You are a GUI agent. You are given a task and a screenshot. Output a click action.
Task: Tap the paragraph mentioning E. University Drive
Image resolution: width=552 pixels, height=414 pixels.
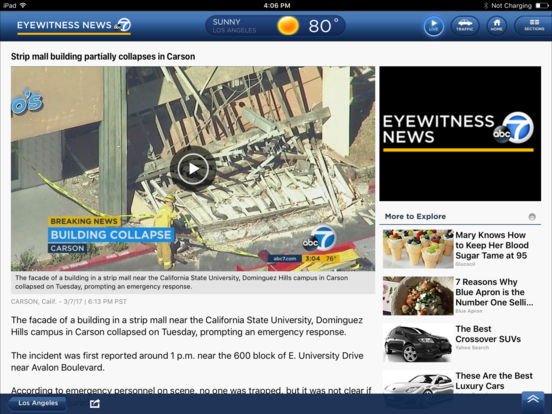187,362
